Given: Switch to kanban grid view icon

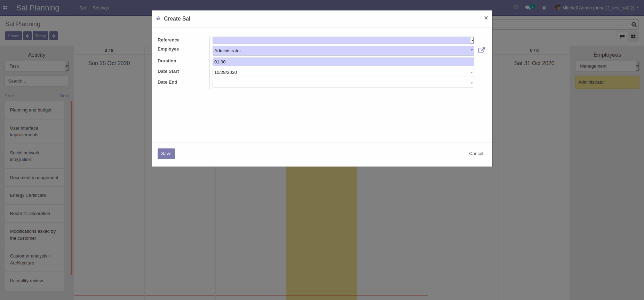Looking at the screenshot, I should tap(633, 37).
